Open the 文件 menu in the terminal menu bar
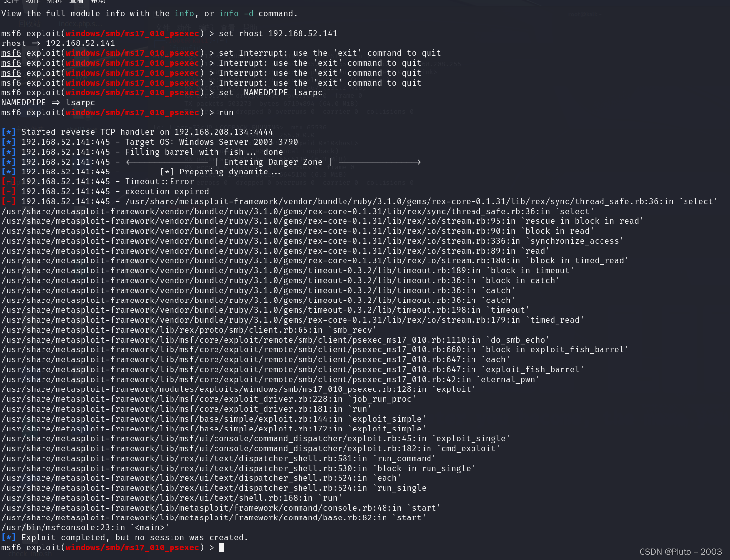730x560 pixels. 11,1
